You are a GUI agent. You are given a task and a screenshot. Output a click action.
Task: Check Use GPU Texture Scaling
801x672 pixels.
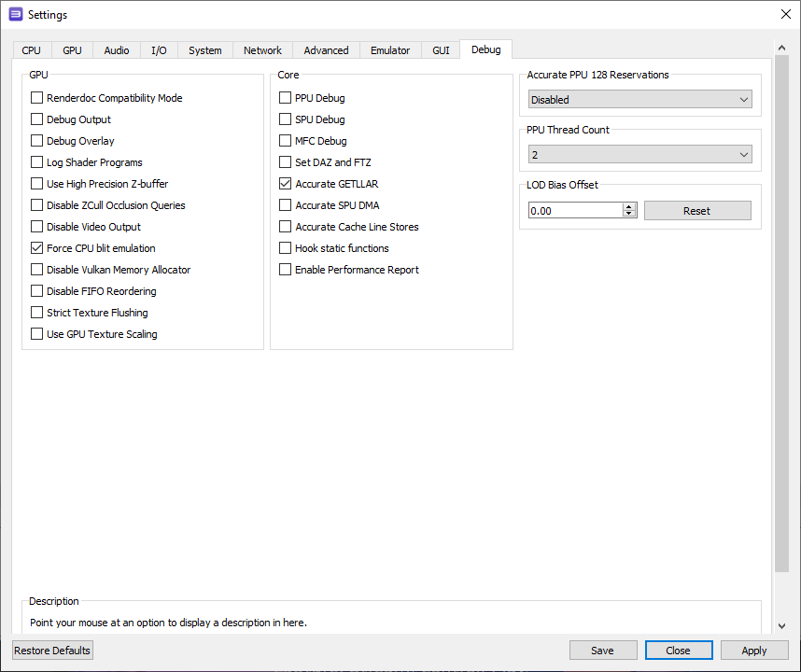pyautogui.click(x=36, y=333)
